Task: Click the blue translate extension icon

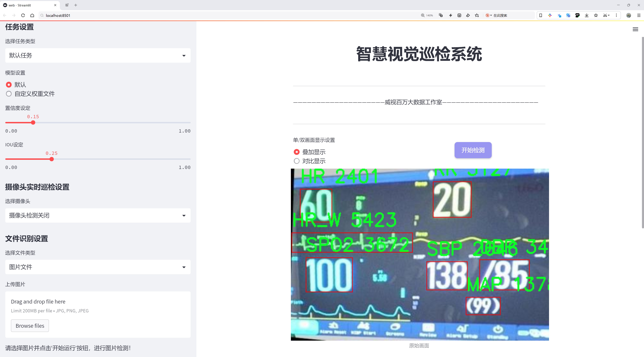Action: click(568, 15)
